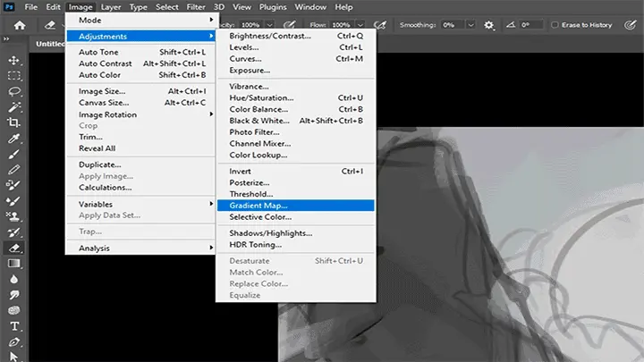This screenshot has width=644, height=362.
Task: Select the Lasso tool
Action: coord(13,91)
